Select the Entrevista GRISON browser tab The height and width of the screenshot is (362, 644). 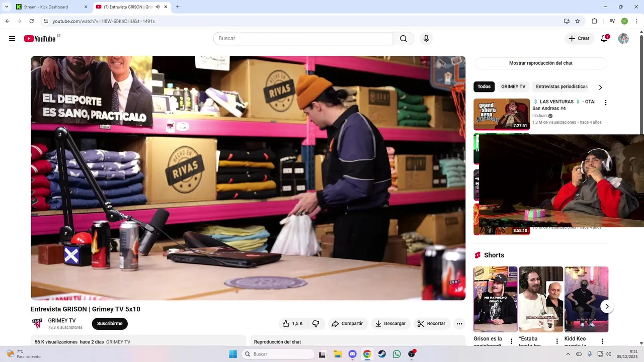(x=132, y=7)
